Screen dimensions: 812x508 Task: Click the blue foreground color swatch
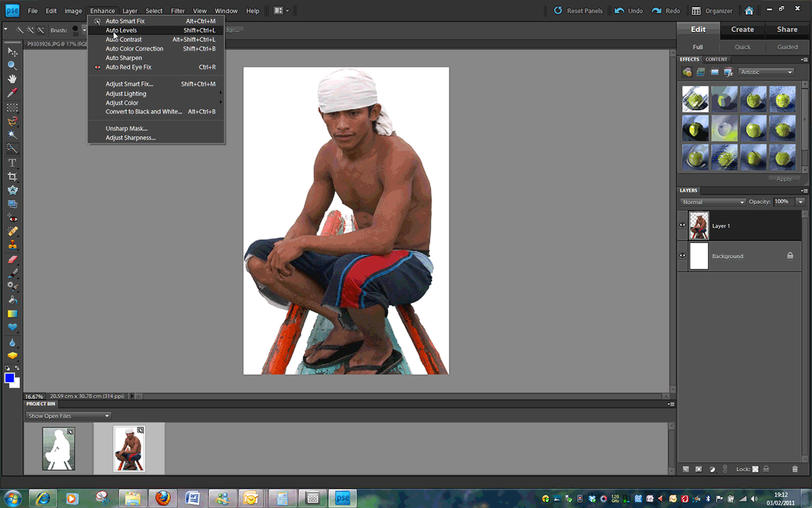coord(9,378)
